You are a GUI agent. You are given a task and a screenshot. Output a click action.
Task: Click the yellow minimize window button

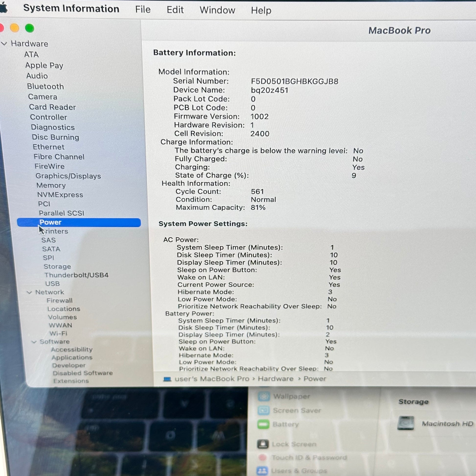[14, 28]
